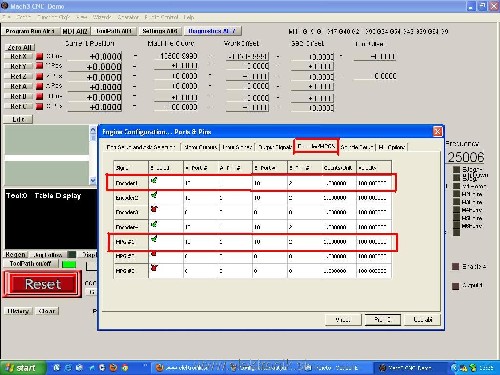
Task: Click the red LED beside Ref A
Action: tap(39, 86)
